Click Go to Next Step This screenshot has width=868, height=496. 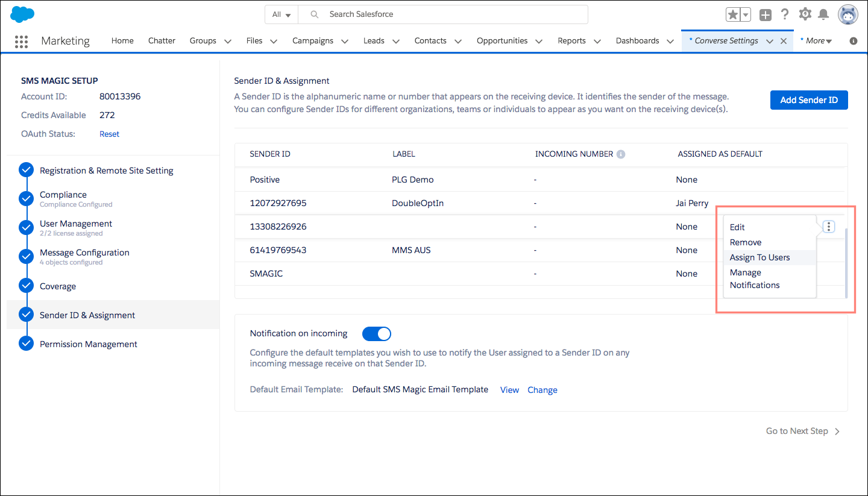[802, 431]
